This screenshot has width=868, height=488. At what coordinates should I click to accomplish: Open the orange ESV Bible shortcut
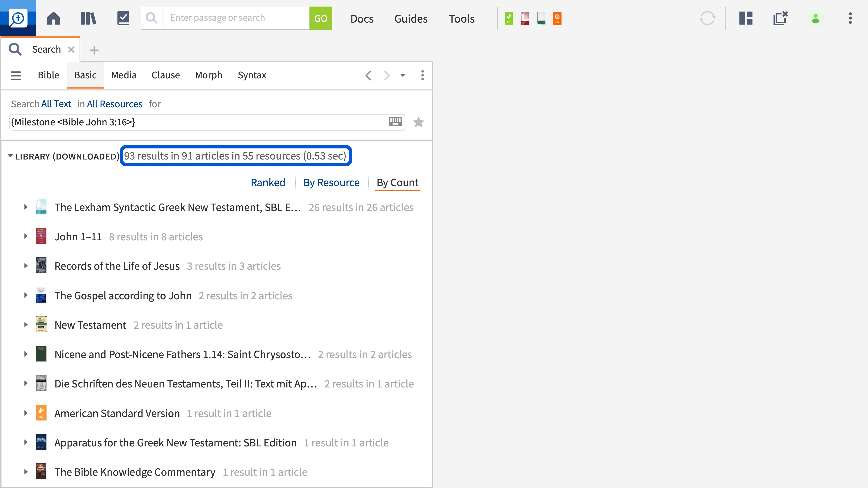[x=557, y=19]
